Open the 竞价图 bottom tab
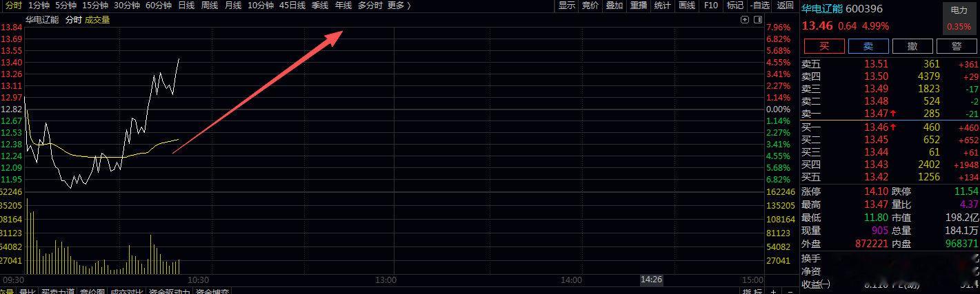 tap(91, 291)
